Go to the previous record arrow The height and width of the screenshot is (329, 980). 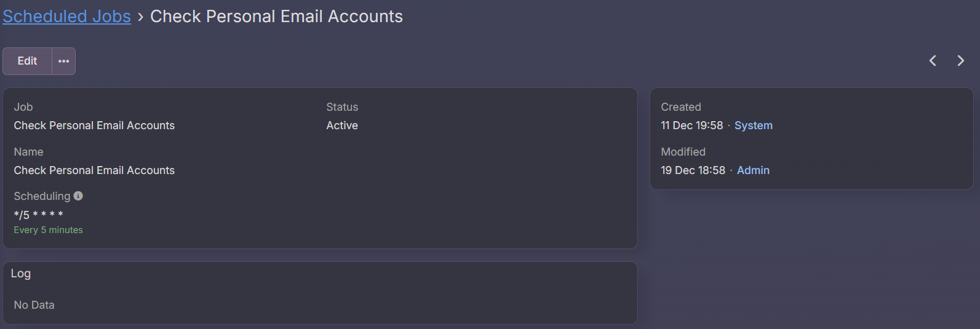point(933,61)
